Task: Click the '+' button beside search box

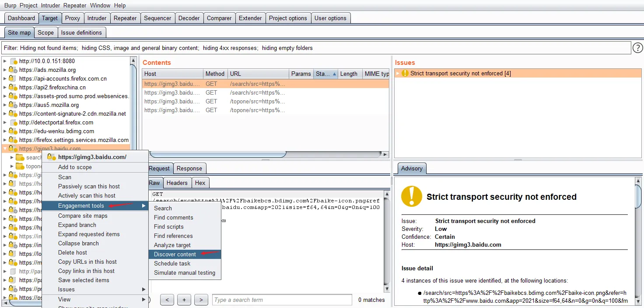Action: click(184, 300)
